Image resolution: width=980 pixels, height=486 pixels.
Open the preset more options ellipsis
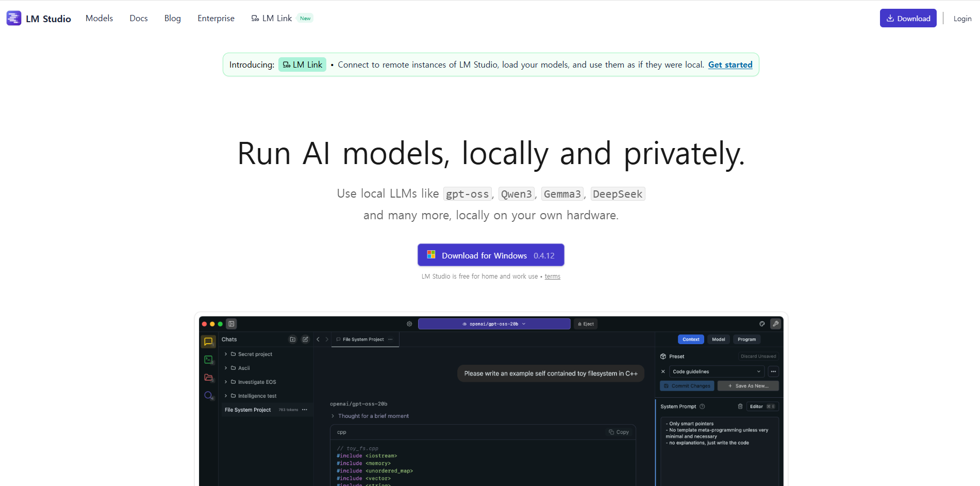pyautogui.click(x=773, y=371)
